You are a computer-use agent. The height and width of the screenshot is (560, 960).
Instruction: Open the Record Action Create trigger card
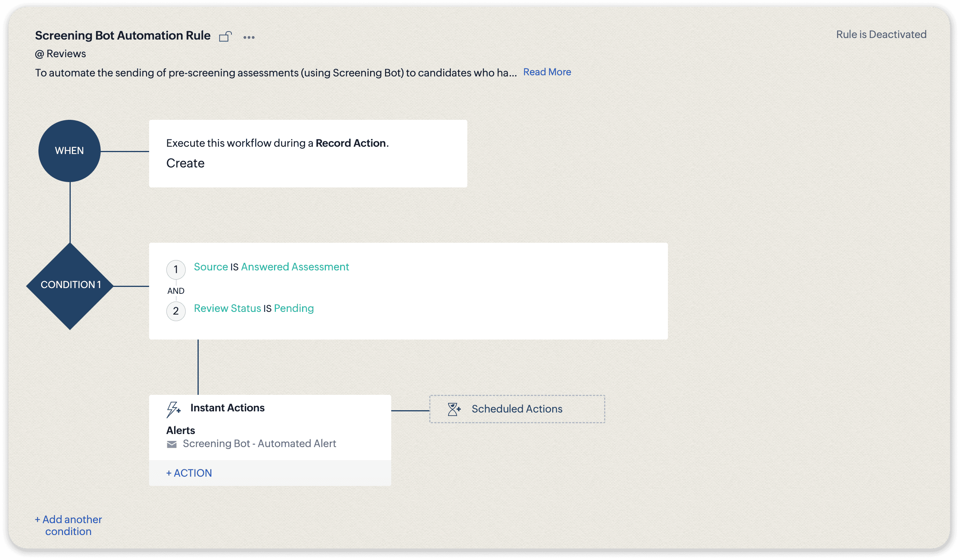308,154
